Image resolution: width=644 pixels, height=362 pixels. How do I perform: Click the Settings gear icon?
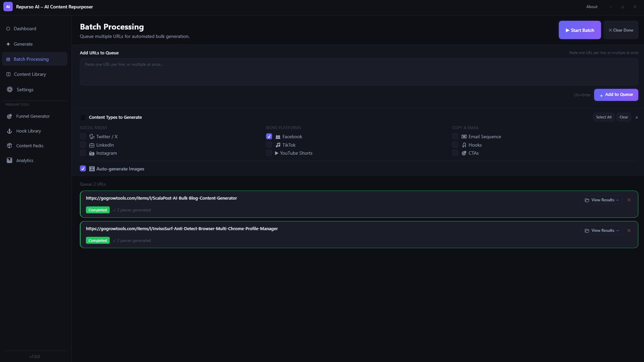[x=10, y=90]
